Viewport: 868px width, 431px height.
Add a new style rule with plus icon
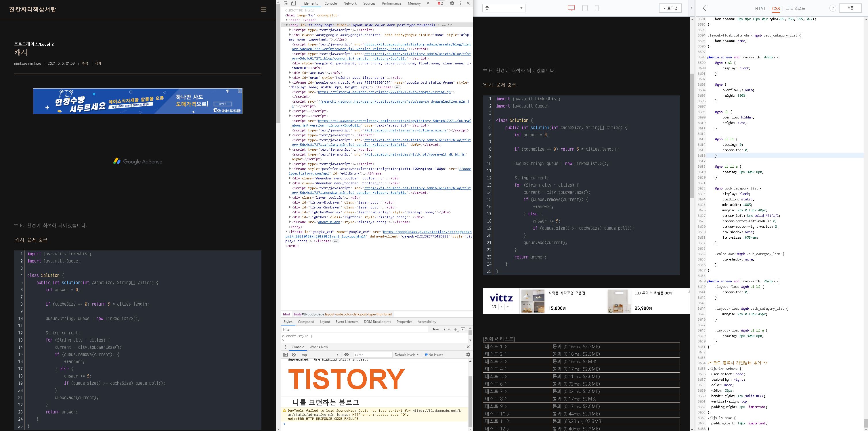(456, 329)
